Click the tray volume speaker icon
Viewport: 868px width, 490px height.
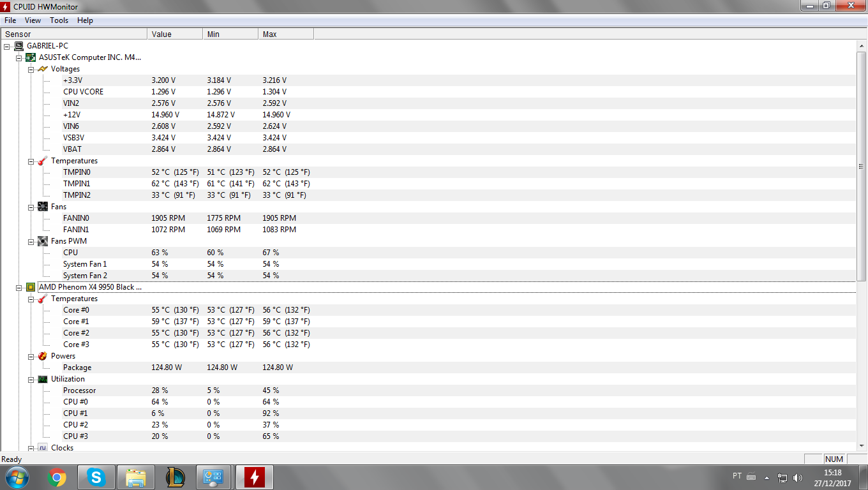click(798, 477)
